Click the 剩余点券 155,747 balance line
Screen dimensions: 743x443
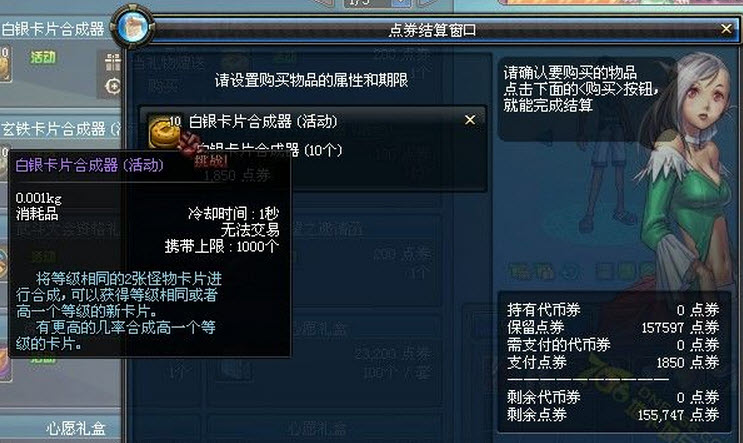point(613,415)
